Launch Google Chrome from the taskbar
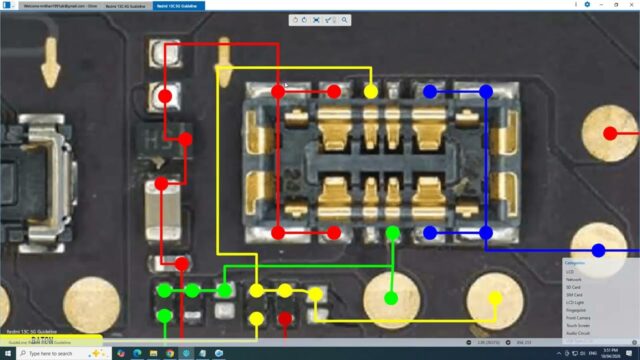This screenshot has width=640, height=360. (x=170, y=353)
